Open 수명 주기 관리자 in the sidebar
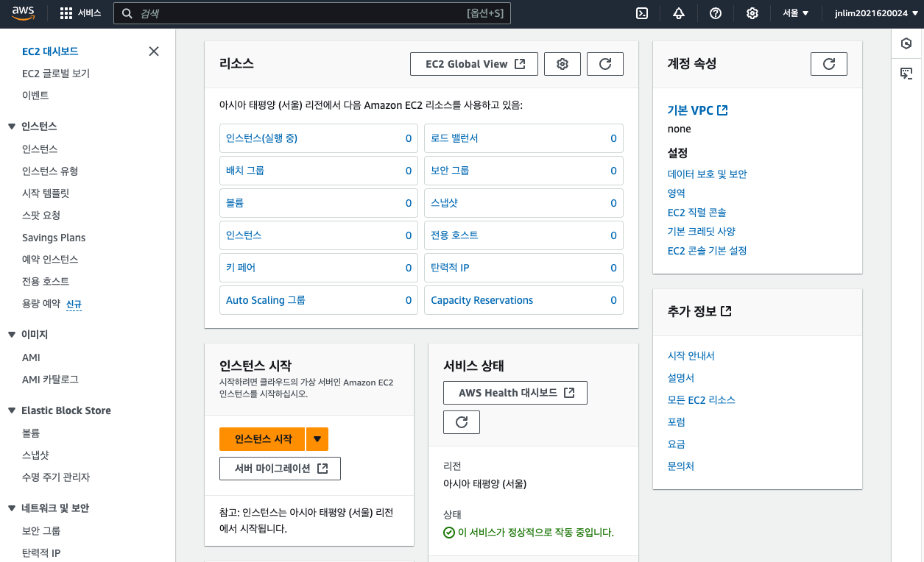 56,477
